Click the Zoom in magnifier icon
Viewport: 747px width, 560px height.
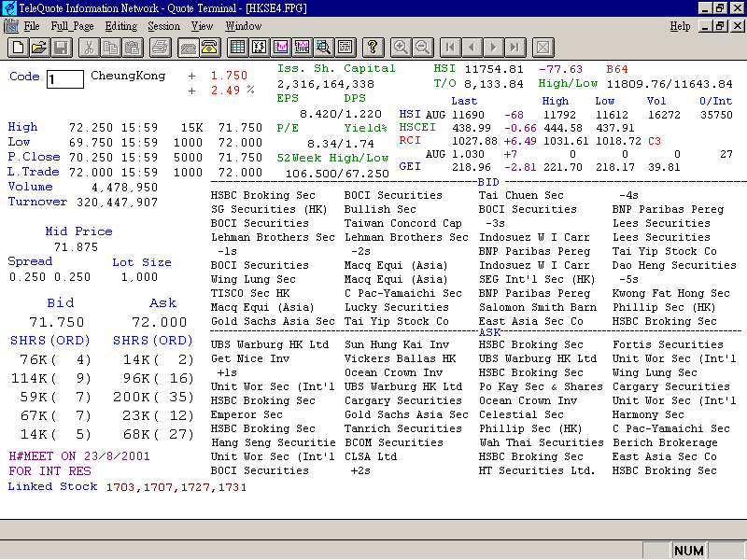tap(401, 48)
